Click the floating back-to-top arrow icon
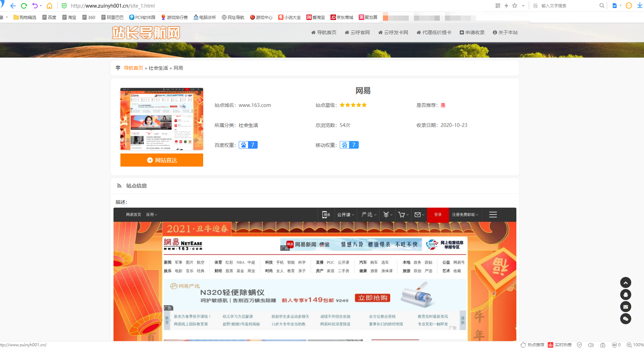Image resolution: width=644 pixels, height=348 pixels. point(626,282)
